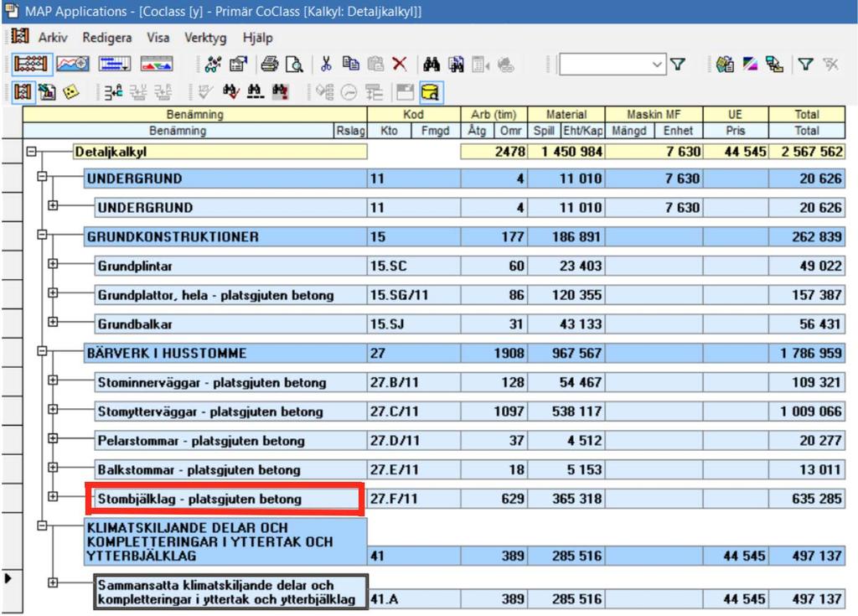Delete the row with the red X icon
Image resolution: width=858 pixels, height=616 pixels.
pos(400,64)
